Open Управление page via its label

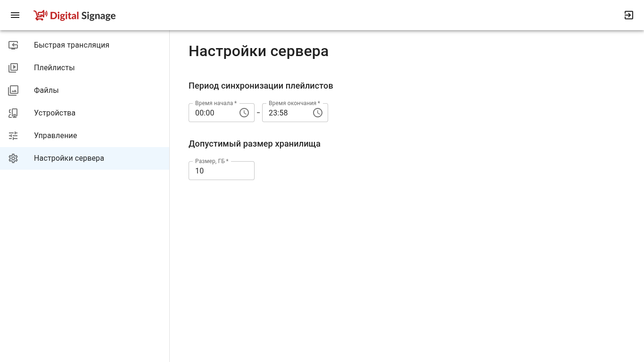pos(55,136)
